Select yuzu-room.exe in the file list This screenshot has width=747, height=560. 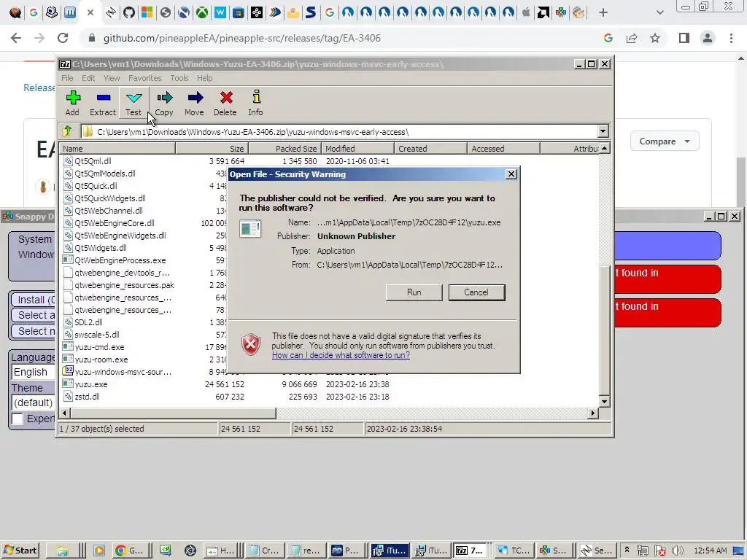pyautogui.click(x=101, y=359)
